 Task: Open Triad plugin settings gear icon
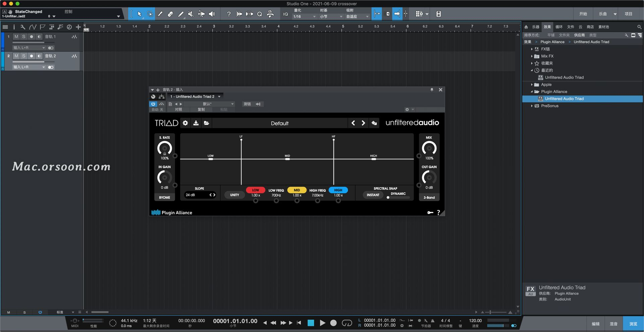(x=185, y=123)
